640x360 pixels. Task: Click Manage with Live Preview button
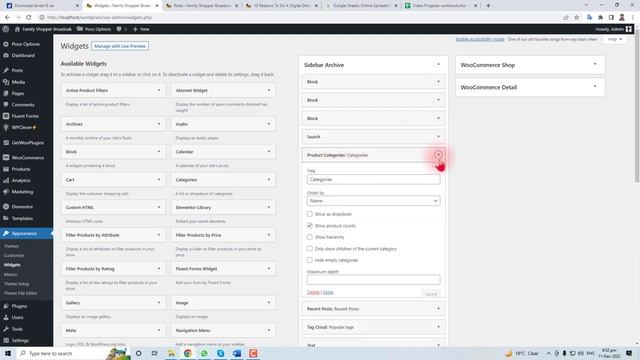(x=120, y=46)
